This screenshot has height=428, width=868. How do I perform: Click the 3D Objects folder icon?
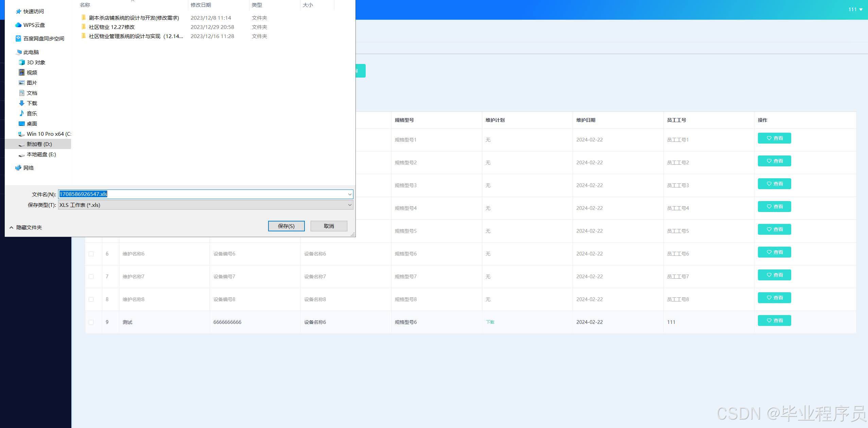(22, 63)
